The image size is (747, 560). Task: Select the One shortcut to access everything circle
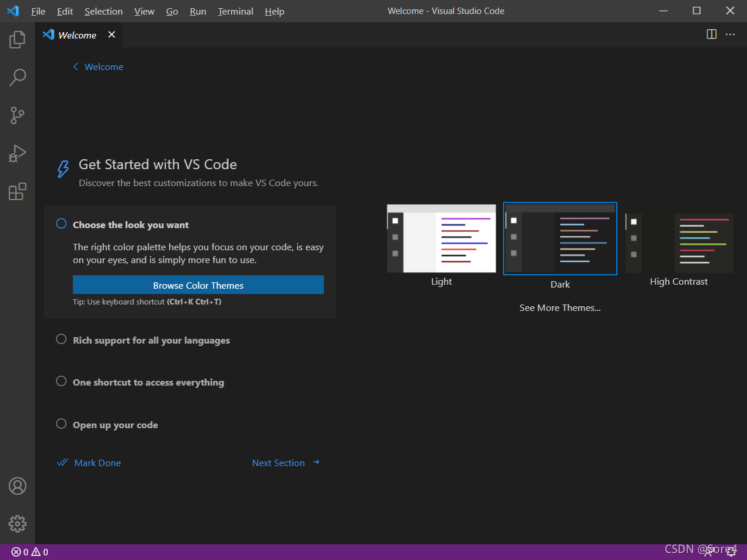(61, 381)
